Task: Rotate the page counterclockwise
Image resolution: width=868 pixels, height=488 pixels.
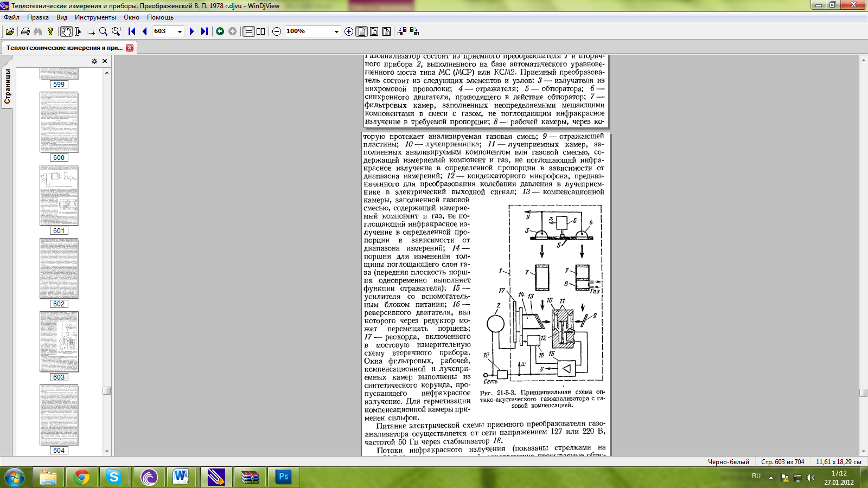Action: pyautogui.click(x=402, y=31)
